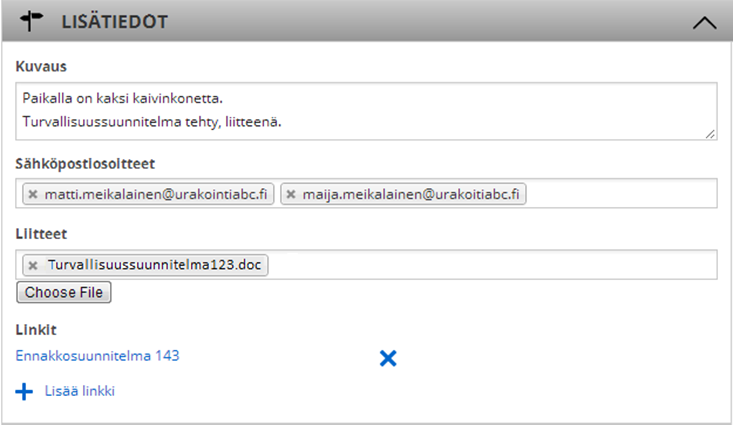Remove maija.meikalainen@urakoitiabc.fi email address

[291, 194]
